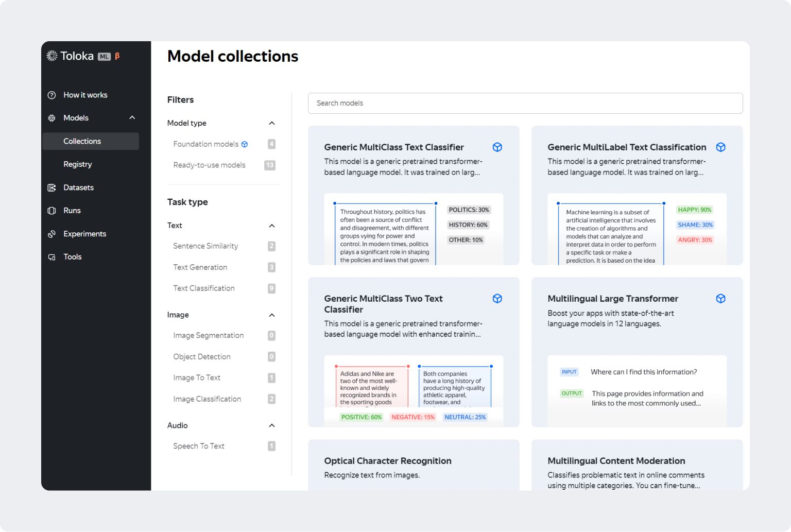
Task: Click the SHAME: 30% blue tag
Action: click(x=695, y=225)
